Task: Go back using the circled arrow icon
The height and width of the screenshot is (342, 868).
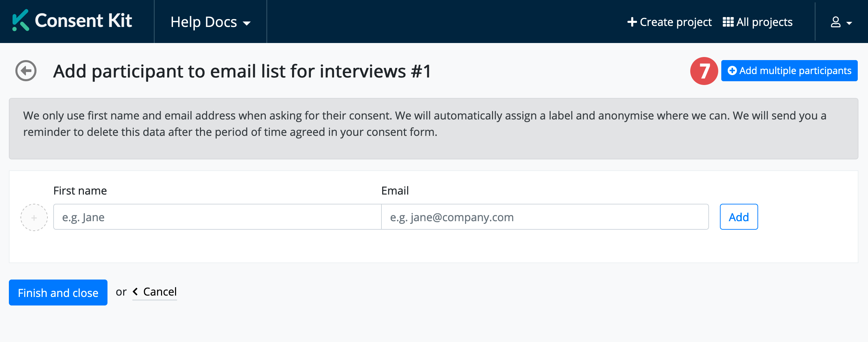Action: pyautogui.click(x=26, y=71)
